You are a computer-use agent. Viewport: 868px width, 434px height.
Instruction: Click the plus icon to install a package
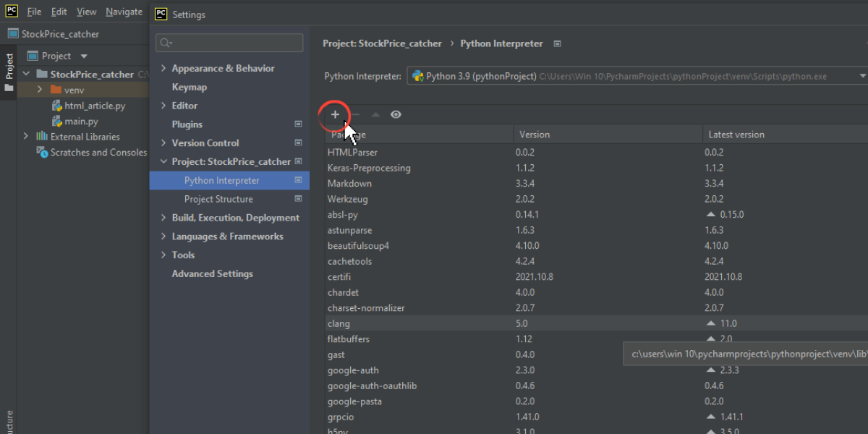(x=335, y=114)
